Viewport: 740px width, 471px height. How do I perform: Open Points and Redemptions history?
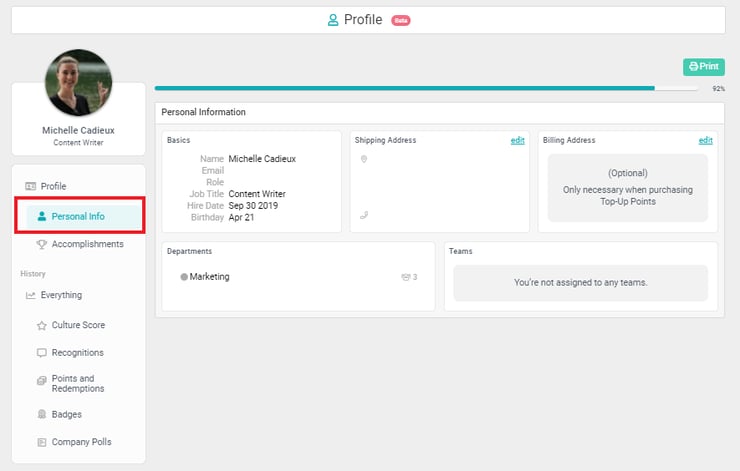[78, 384]
